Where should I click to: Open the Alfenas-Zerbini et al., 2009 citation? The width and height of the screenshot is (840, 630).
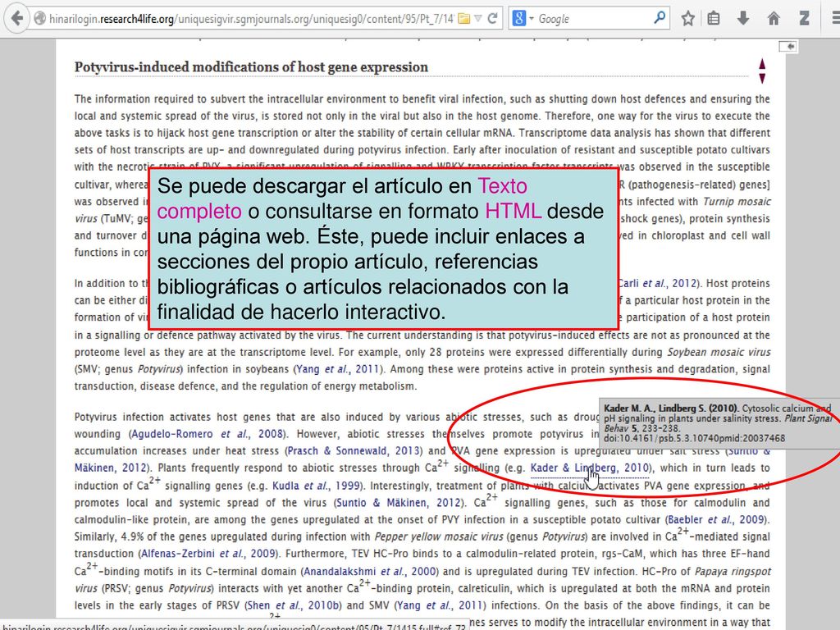(208, 554)
